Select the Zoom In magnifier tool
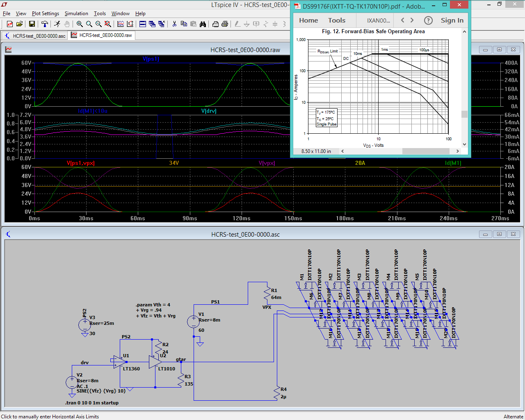 [80, 24]
